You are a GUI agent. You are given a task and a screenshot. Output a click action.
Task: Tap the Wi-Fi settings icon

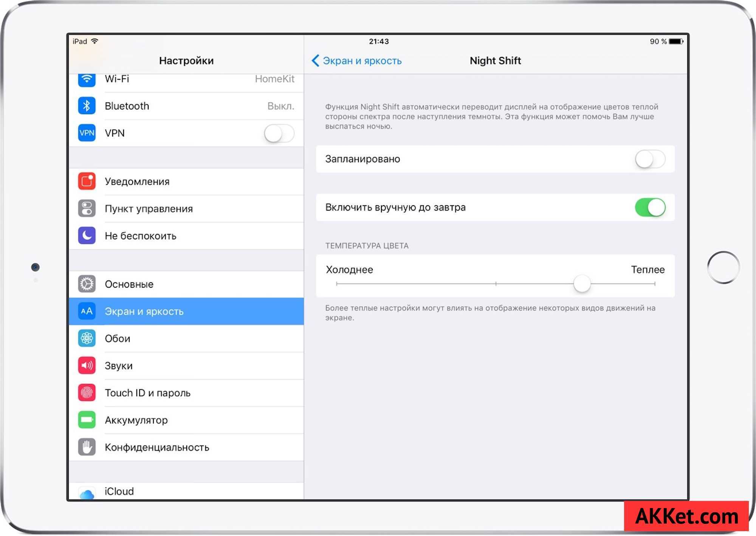pos(87,79)
